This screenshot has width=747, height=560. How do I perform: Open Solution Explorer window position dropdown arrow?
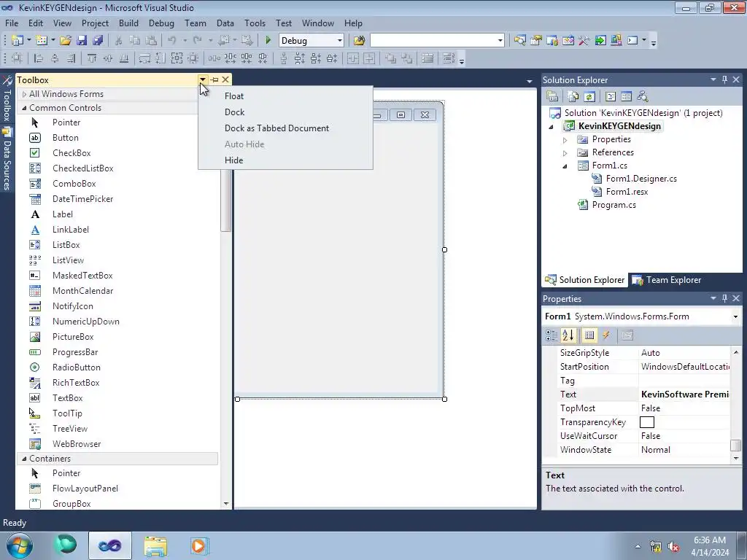pos(713,79)
